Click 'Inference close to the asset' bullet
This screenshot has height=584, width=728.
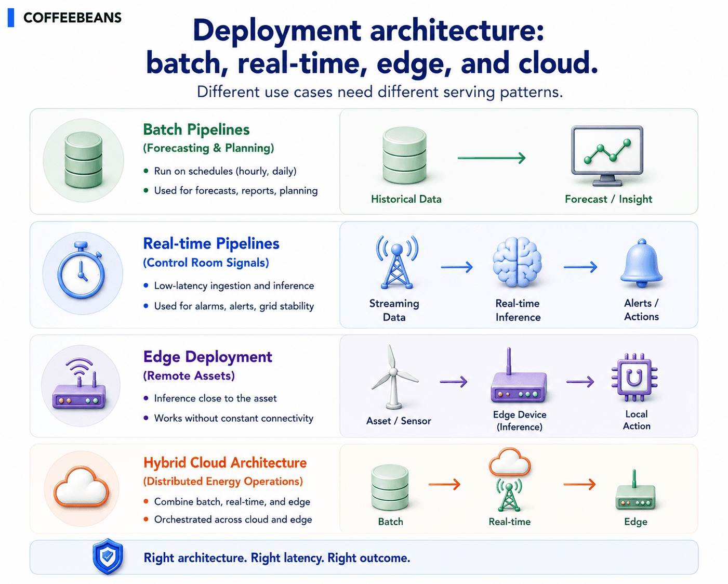pyautogui.click(x=215, y=398)
